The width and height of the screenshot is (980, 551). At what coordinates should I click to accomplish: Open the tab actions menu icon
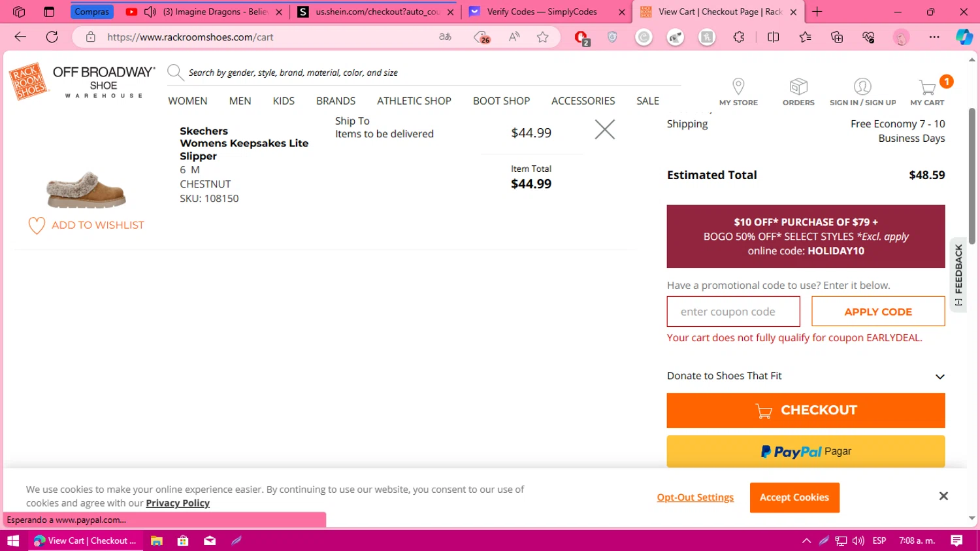[x=49, y=12]
